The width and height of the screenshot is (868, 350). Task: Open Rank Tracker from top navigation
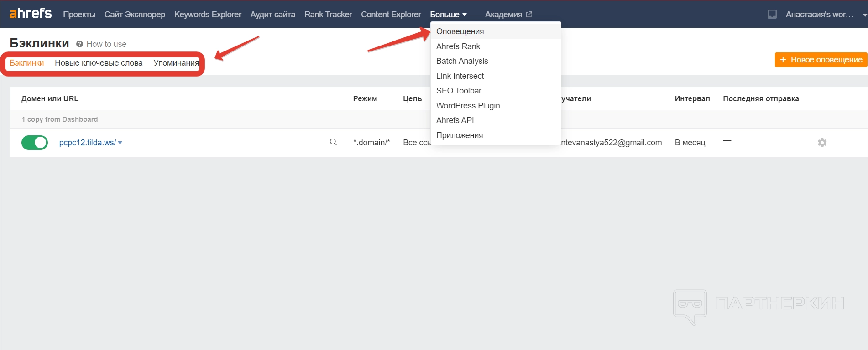(328, 15)
